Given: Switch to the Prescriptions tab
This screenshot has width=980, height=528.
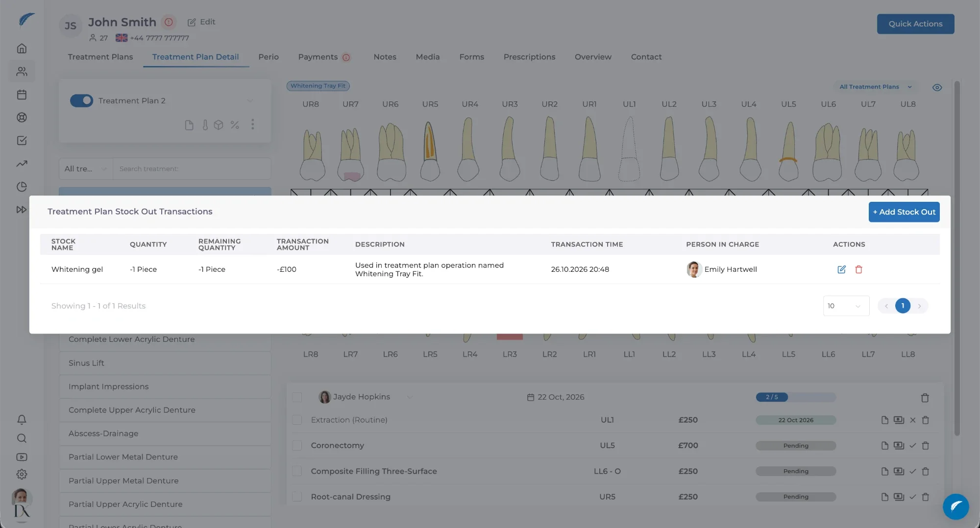Looking at the screenshot, I should pos(529,57).
